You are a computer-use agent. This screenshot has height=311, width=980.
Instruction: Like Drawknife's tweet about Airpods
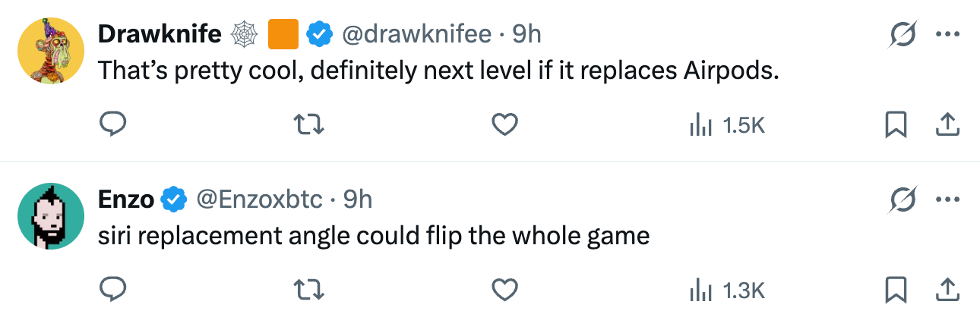coord(504,124)
